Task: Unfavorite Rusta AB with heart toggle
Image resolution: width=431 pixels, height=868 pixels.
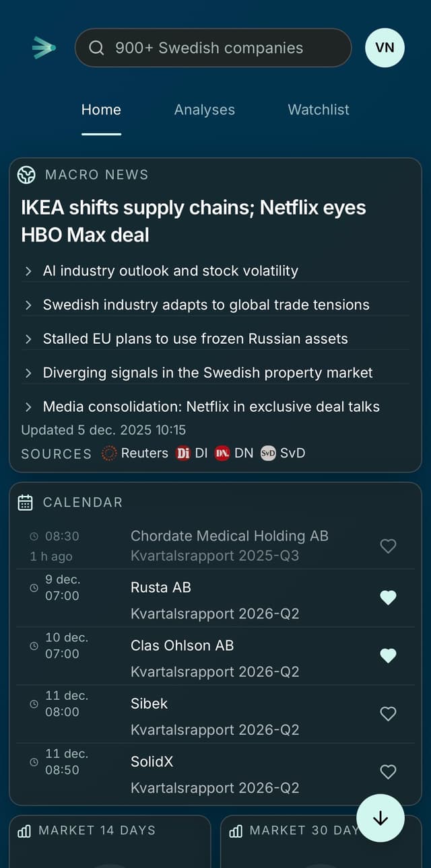Action: [x=388, y=598]
